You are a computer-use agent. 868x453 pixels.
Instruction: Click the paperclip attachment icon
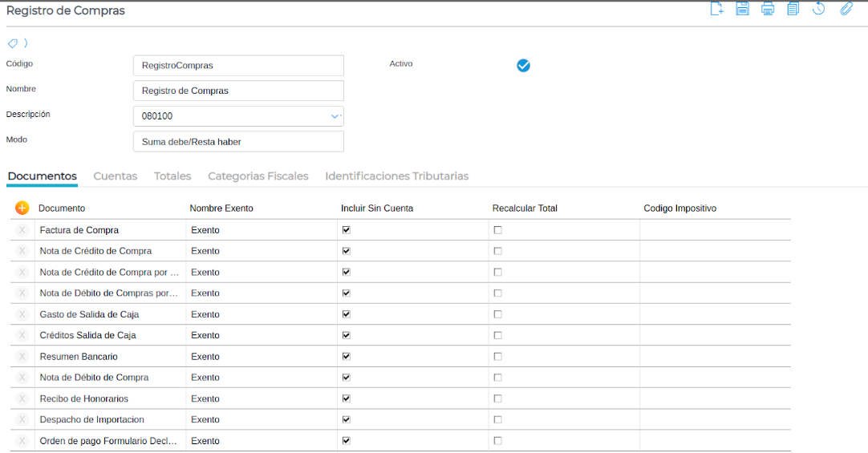click(x=846, y=9)
